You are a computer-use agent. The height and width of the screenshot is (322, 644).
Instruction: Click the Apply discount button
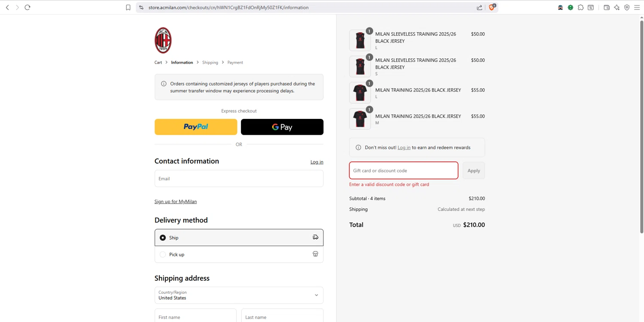[x=474, y=170]
